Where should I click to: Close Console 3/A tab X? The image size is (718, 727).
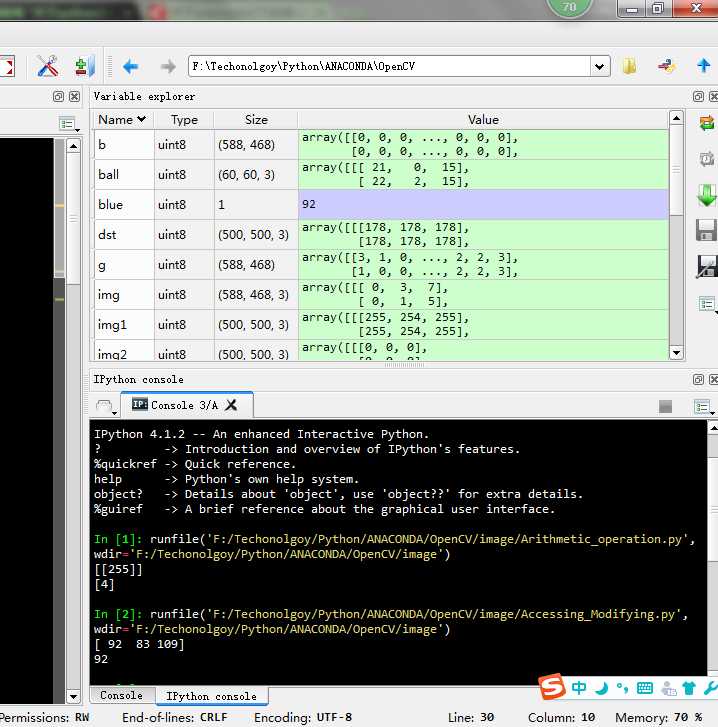231,405
